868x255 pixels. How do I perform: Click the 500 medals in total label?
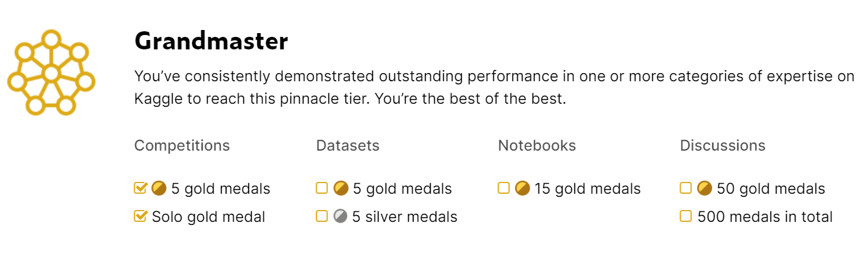[x=765, y=217]
